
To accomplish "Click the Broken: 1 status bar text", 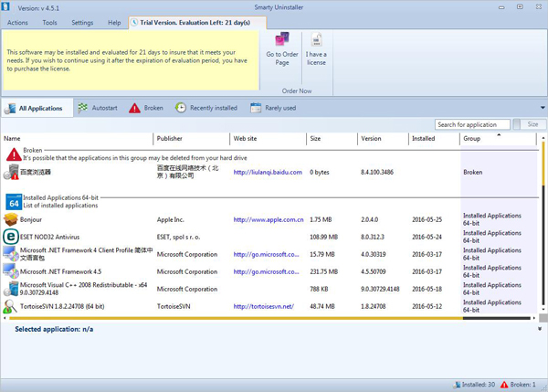I will (x=522, y=385).
